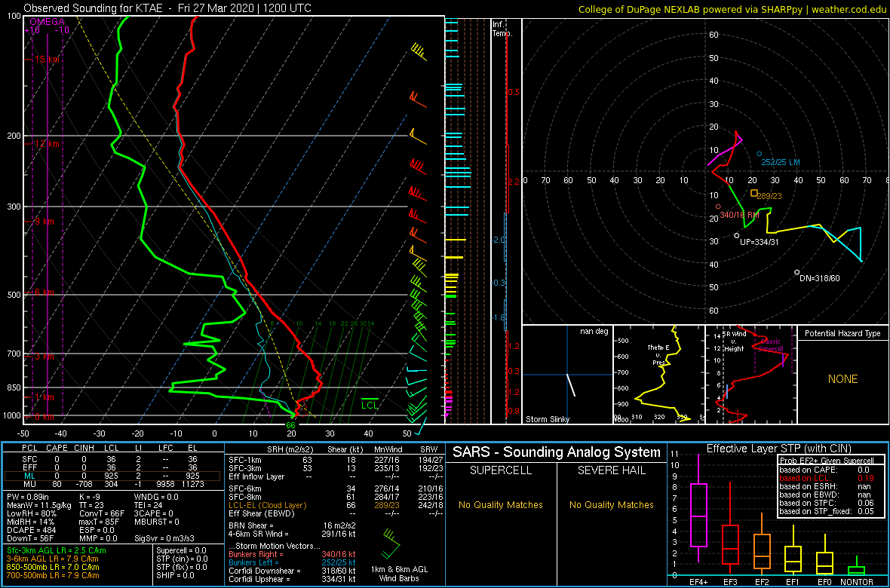The height and width of the screenshot is (588, 890).
Task: Click the 'SARS - Sounding Analog System' heading
Action: coord(557,452)
